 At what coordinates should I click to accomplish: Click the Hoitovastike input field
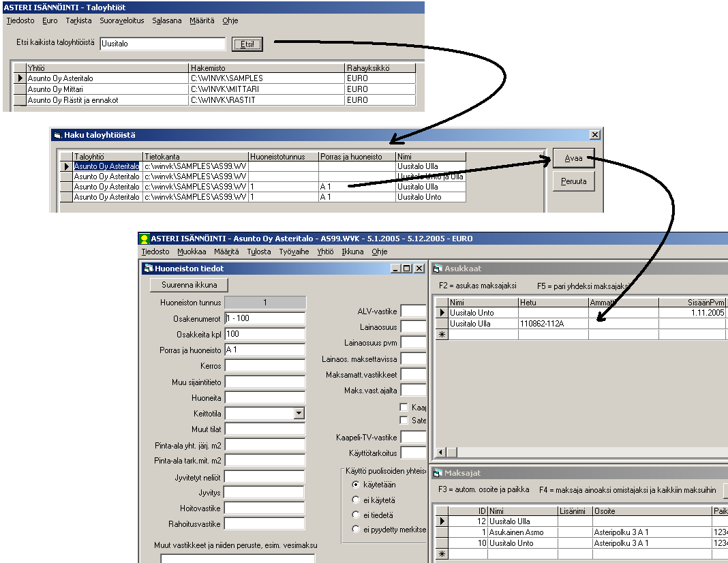coord(264,508)
